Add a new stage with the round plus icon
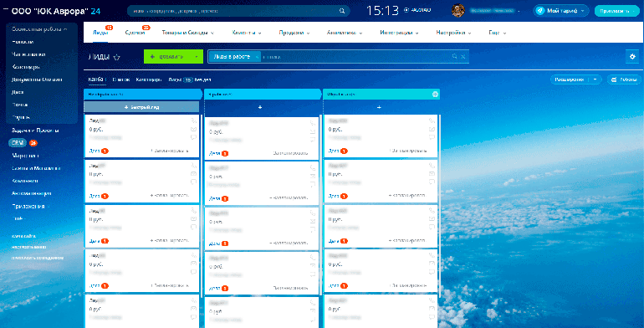 pyautogui.click(x=436, y=94)
